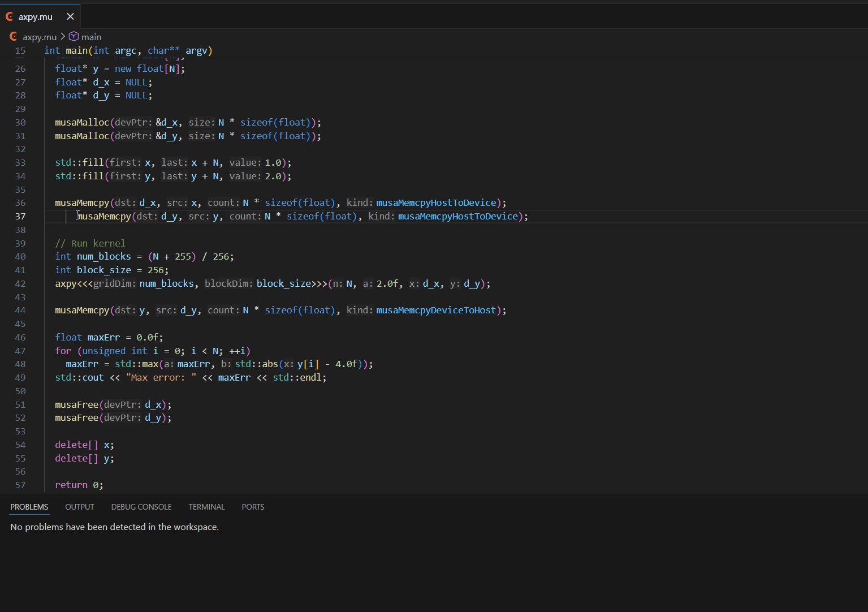Viewport: 868px width, 612px height.
Task: Click 'musaFree' on line 51
Action: point(77,404)
